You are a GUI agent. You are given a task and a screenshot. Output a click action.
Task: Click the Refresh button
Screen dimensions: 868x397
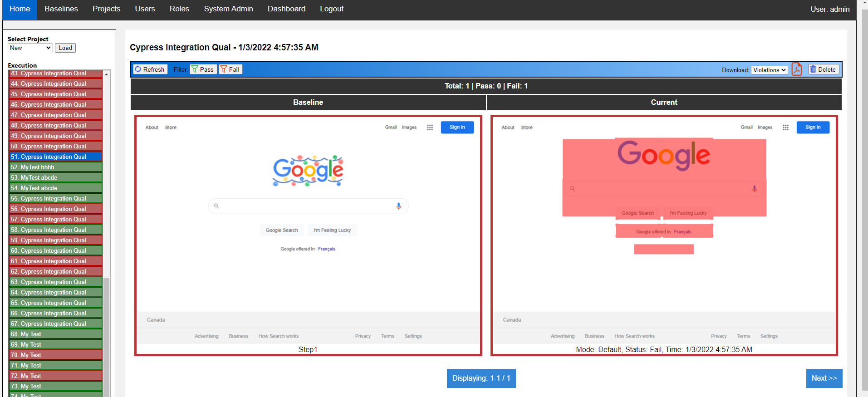pyautogui.click(x=150, y=69)
